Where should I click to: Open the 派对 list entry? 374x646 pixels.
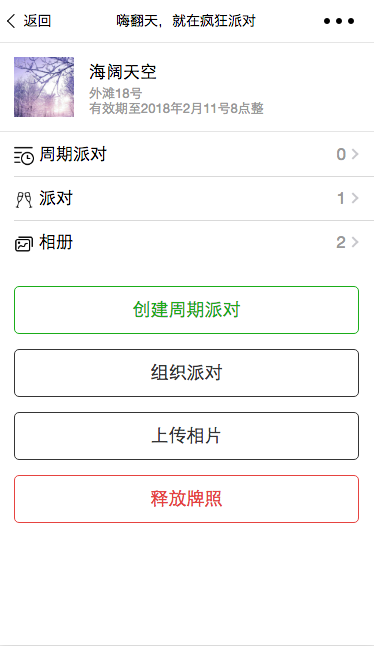pyautogui.click(x=194, y=199)
